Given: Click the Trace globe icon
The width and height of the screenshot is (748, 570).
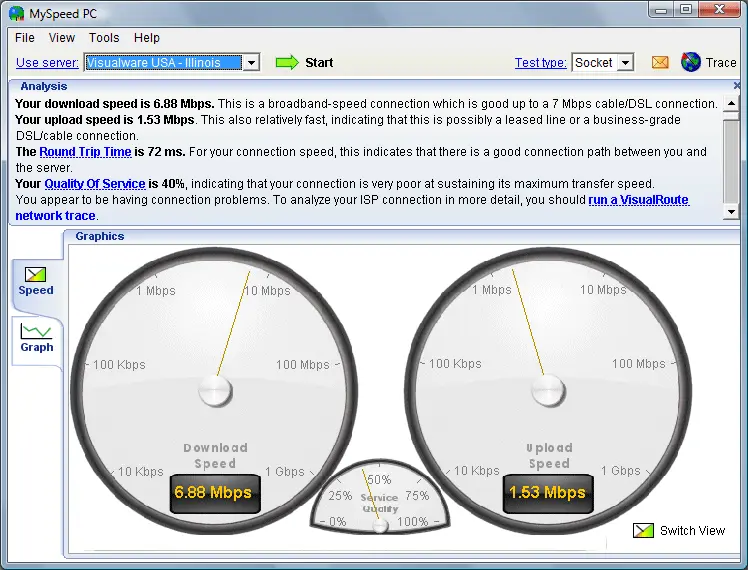Looking at the screenshot, I should [x=691, y=62].
